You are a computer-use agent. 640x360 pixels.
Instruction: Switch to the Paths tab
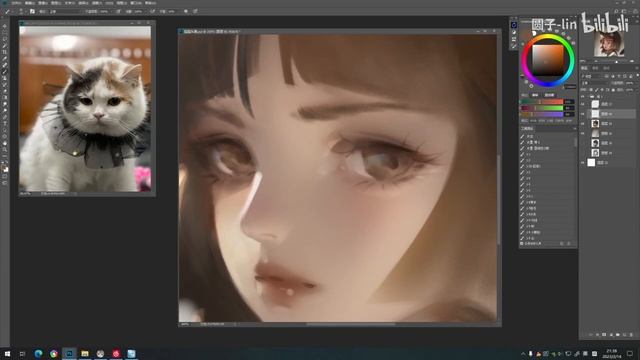[x=606, y=68]
